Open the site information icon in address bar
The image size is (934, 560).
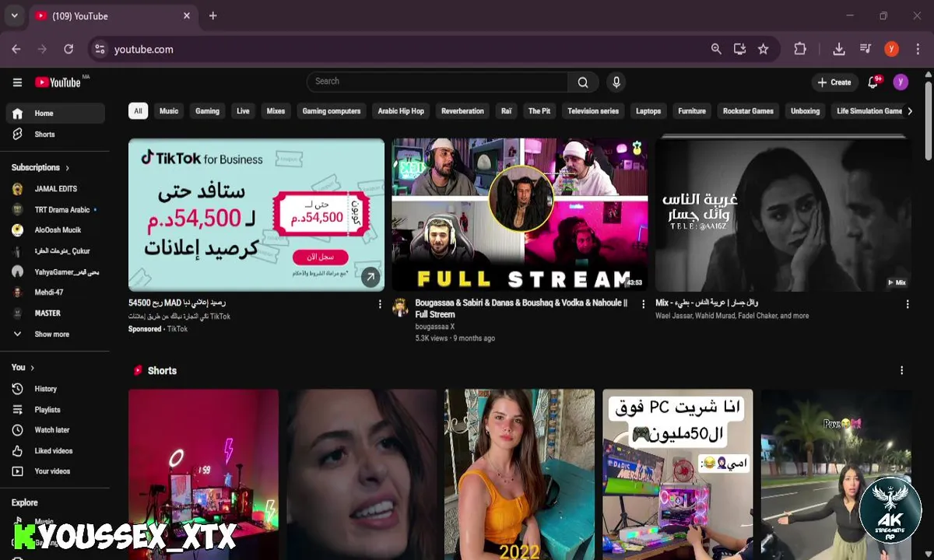point(100,49)
